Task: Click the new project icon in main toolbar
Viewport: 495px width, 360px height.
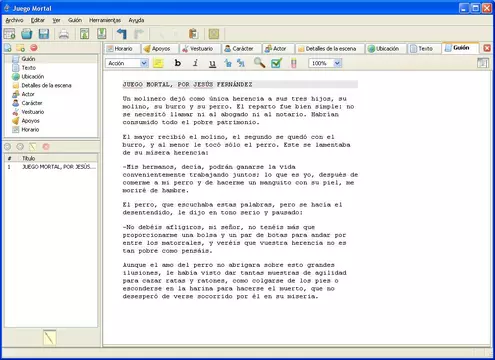Action: click(9, 34)
